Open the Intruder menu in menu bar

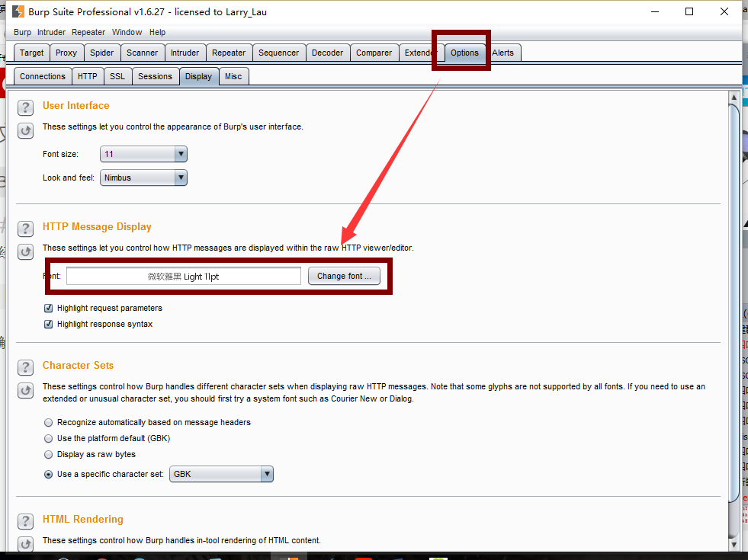(x=52, y=33)
